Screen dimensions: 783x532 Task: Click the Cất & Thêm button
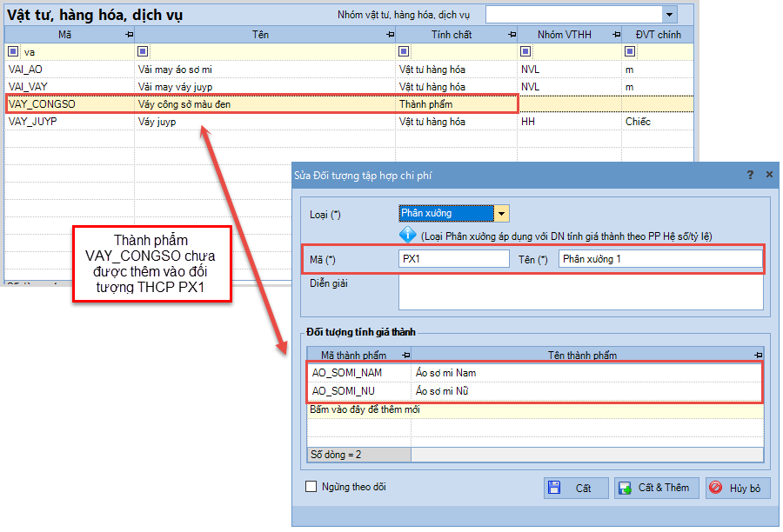[x=656, y=488]
